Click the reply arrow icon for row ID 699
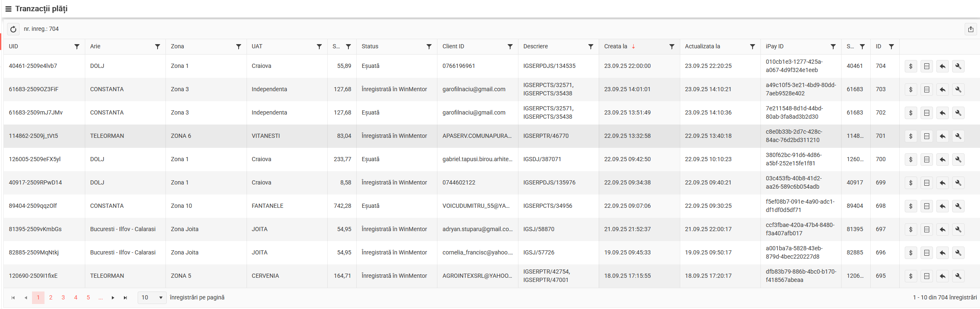The width and height of the screenshot is (980, 309). (942, 183)
